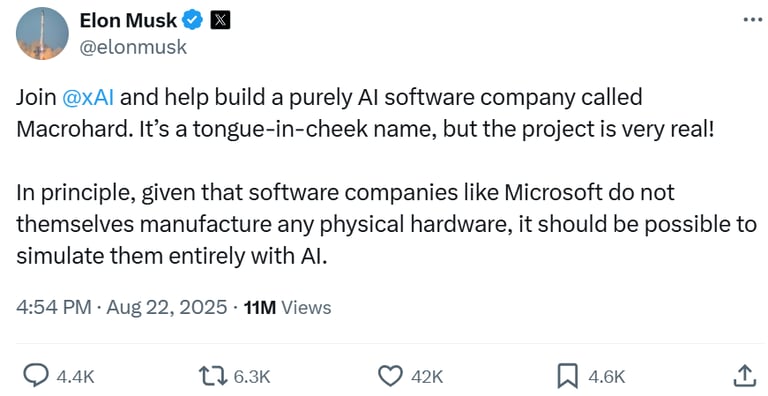Viewport: 768px width, 396px height.
Task: Click the black X affiliation badge
Action: point(220,21)
